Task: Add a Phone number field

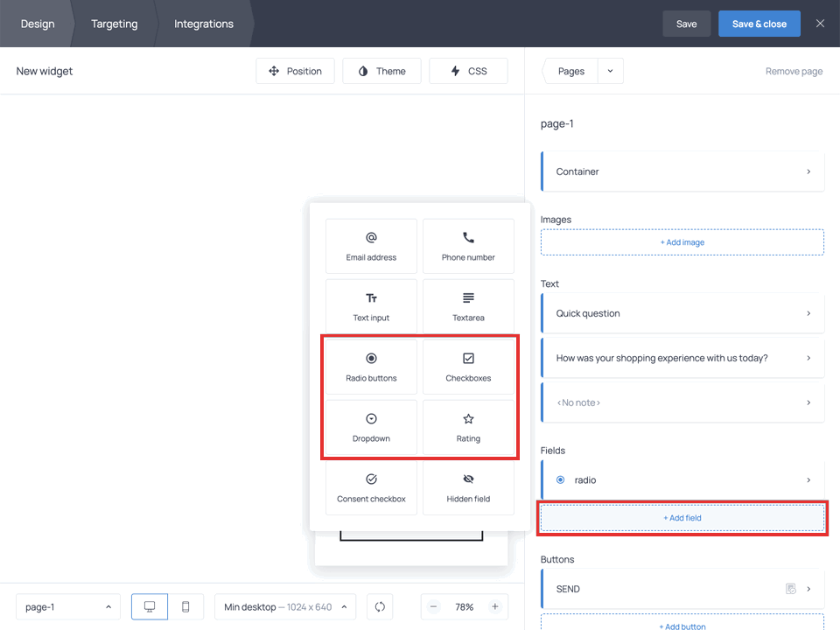Action: coord(468,246)
